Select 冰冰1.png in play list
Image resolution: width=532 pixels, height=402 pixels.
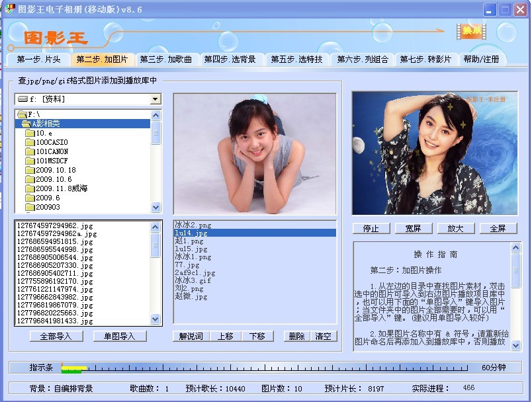coord(193,257)
